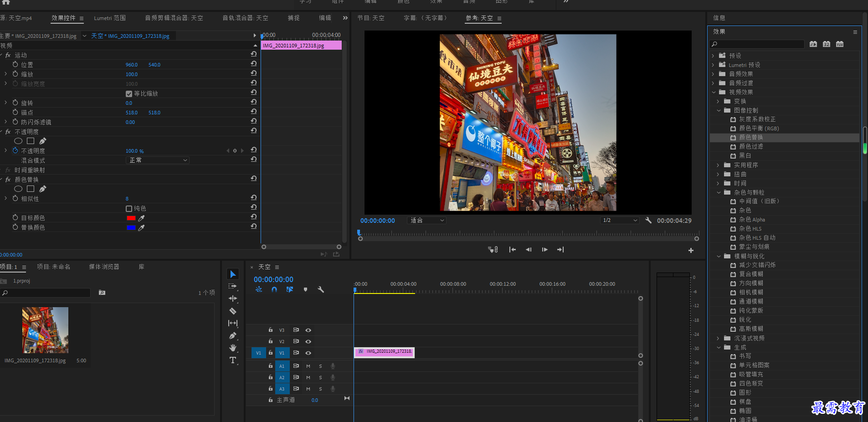This screenshot has width=868, height=422.
Task: Reset the 位置 parameter
Action: [254, 64]
